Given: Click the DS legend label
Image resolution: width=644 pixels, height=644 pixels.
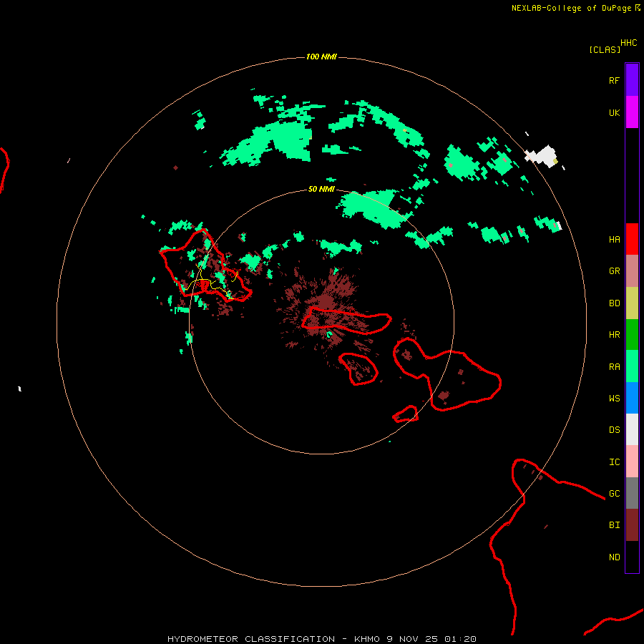Looking at the screenshot, I should [x=614, y=430].
